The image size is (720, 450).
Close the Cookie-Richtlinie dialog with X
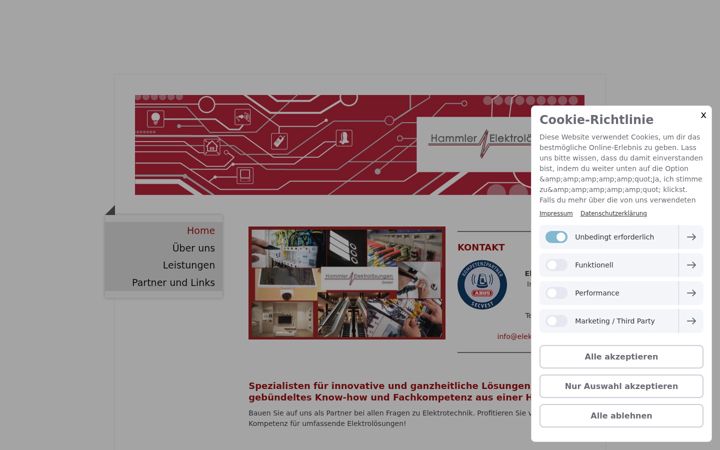(x=703, y=115)
